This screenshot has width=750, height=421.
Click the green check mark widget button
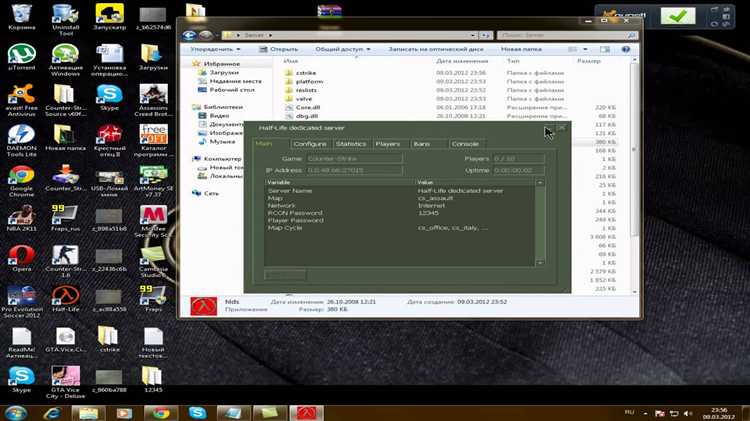coord(678,16)
